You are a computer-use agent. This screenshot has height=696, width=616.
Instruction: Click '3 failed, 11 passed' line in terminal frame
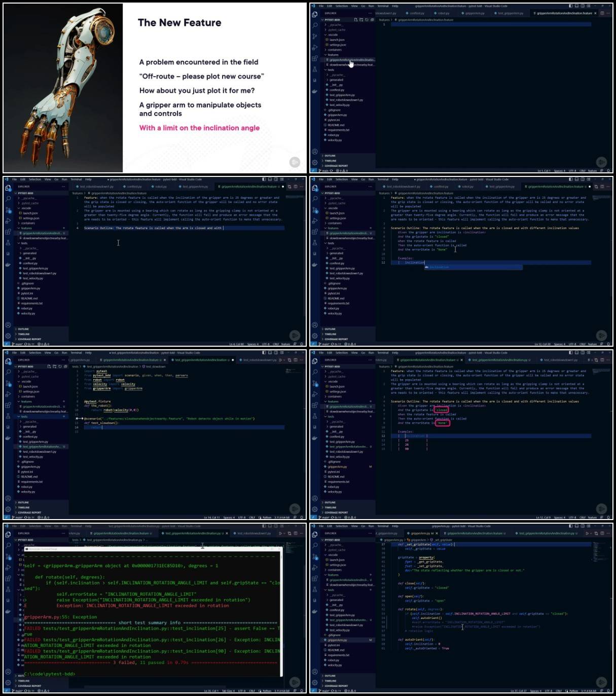pyautogui.click(x=151, y=663)
